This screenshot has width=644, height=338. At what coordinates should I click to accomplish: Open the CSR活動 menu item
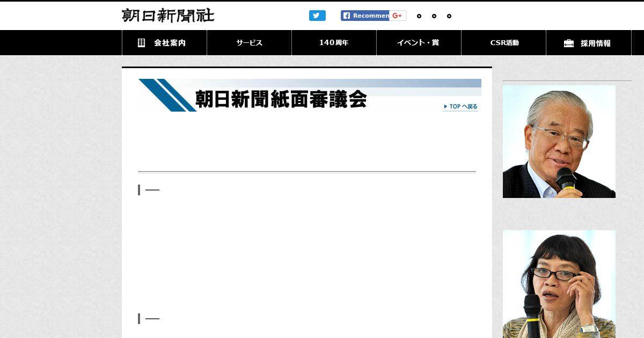pyautogui.click(x=504, y=43)
